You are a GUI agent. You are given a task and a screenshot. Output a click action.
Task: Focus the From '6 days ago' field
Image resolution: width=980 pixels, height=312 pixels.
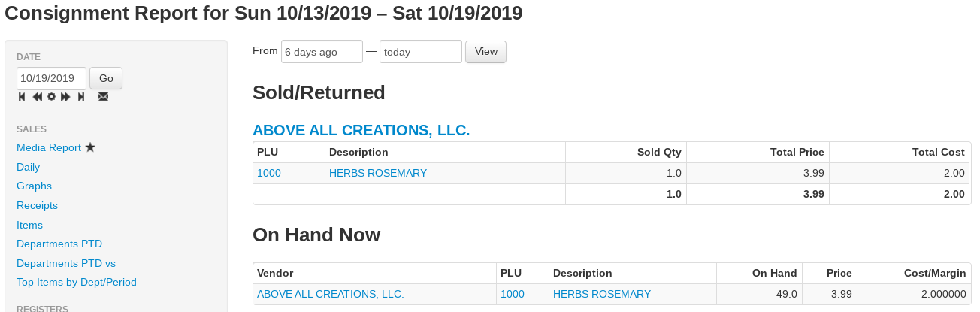(x=322, y=52)
